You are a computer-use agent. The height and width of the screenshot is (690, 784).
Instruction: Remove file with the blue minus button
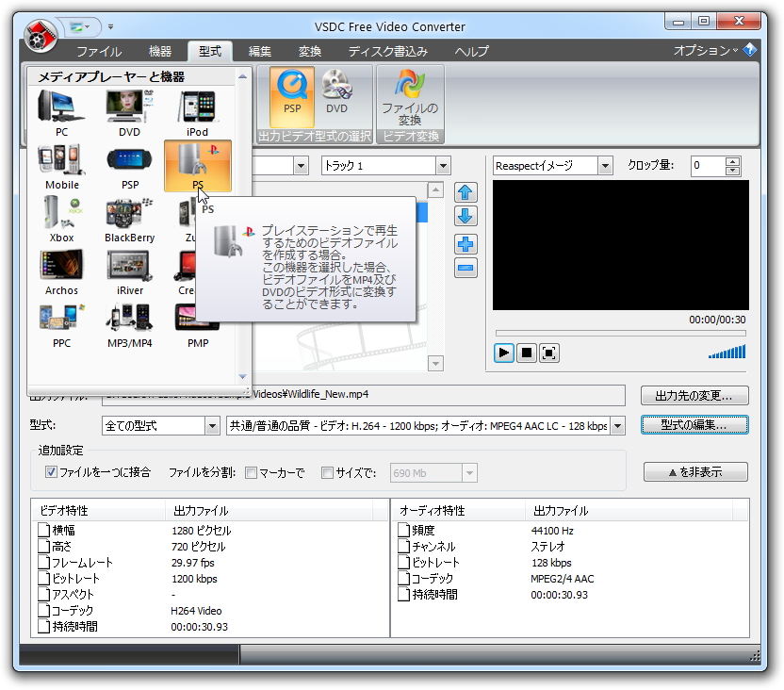click(x=465, y=268)
